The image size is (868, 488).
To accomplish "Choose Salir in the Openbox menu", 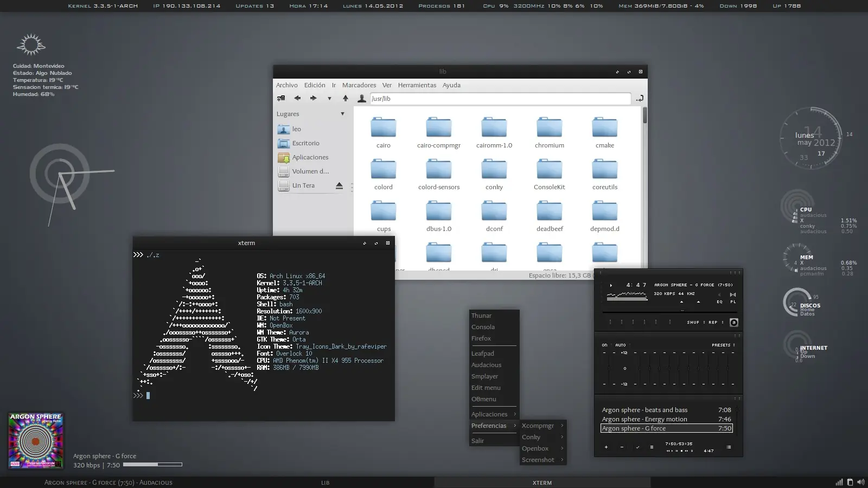I will click(x=494, y=441).
